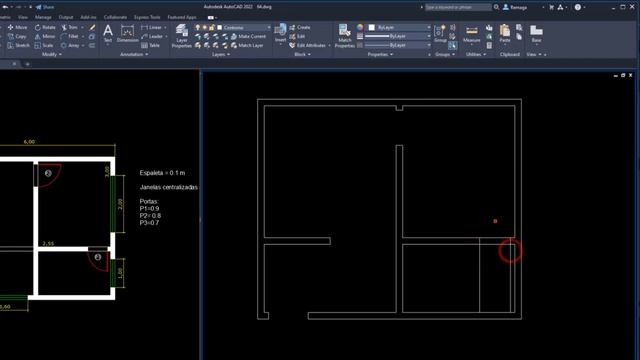Viewport: 640px width, 360px height.
Task: Expand the Layers panel
Action: pyautogui.click(x=221, y=54)
